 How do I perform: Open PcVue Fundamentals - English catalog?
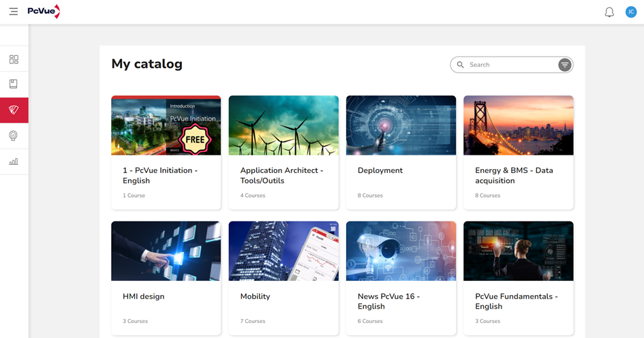pyautogui.click(x=518, y=301)
